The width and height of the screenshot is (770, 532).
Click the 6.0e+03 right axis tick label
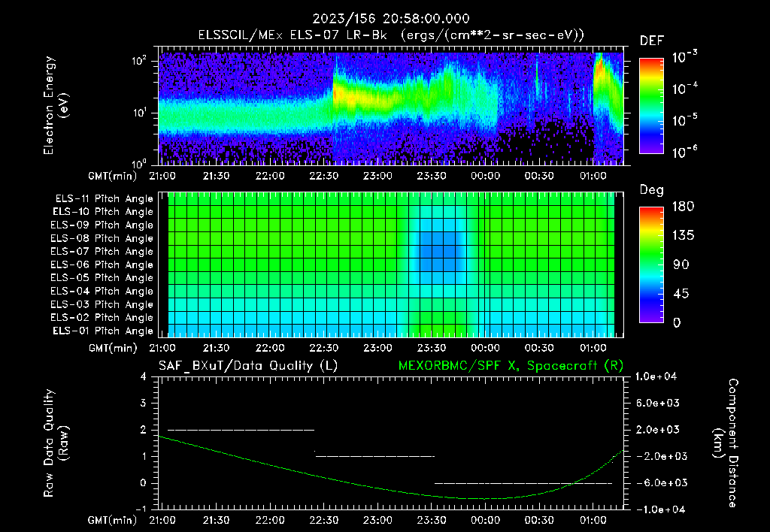coord(658,403)
